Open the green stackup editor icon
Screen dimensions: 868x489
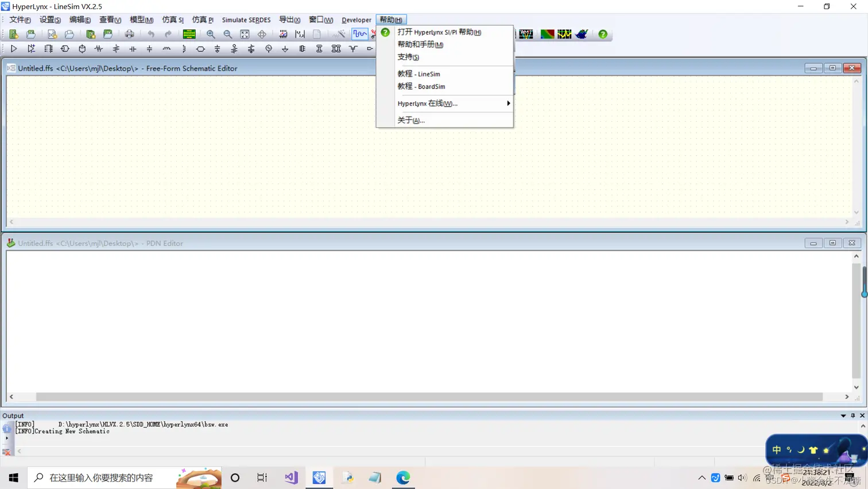click(x=189, y=34)
